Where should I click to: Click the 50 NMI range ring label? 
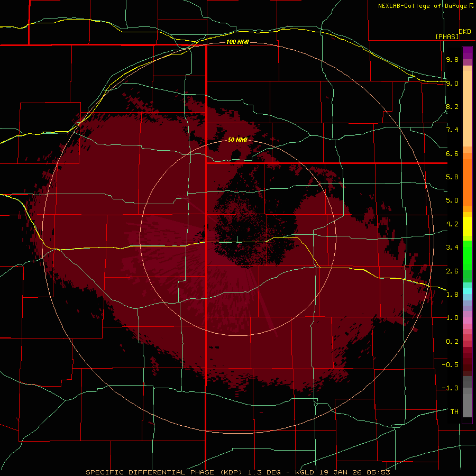[x=237, y=140]
